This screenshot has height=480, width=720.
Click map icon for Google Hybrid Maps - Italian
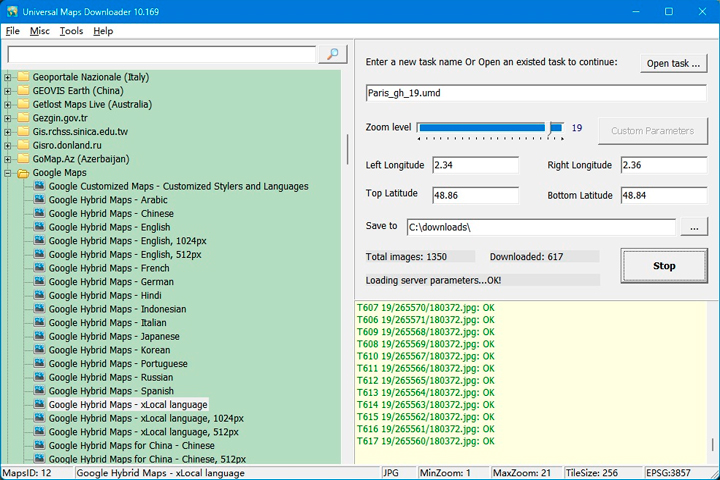coord(39,322)
